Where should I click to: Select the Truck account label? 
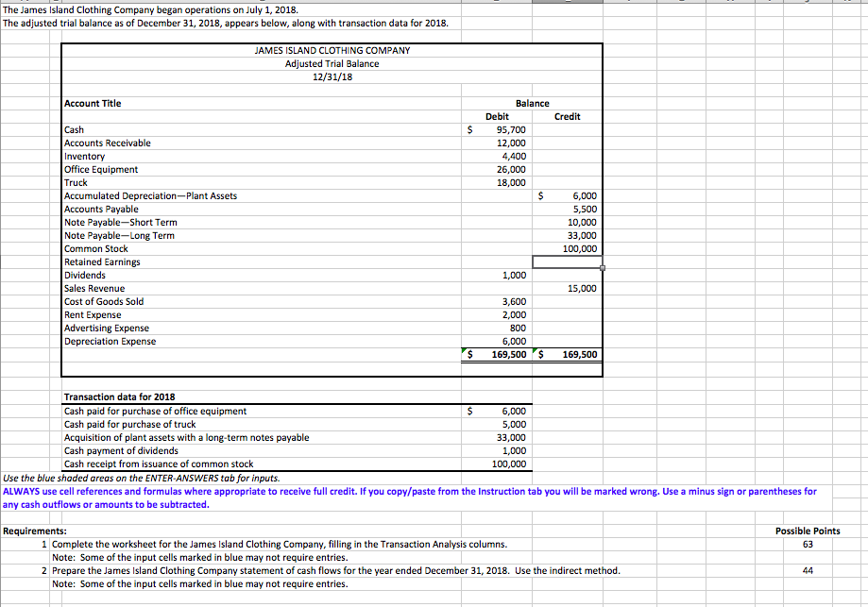76,182
